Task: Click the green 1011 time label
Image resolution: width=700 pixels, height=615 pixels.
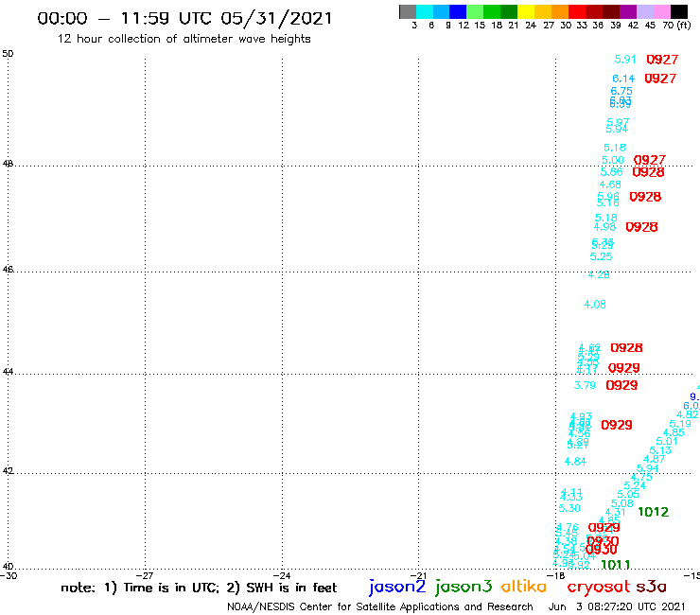Action: 616,565
